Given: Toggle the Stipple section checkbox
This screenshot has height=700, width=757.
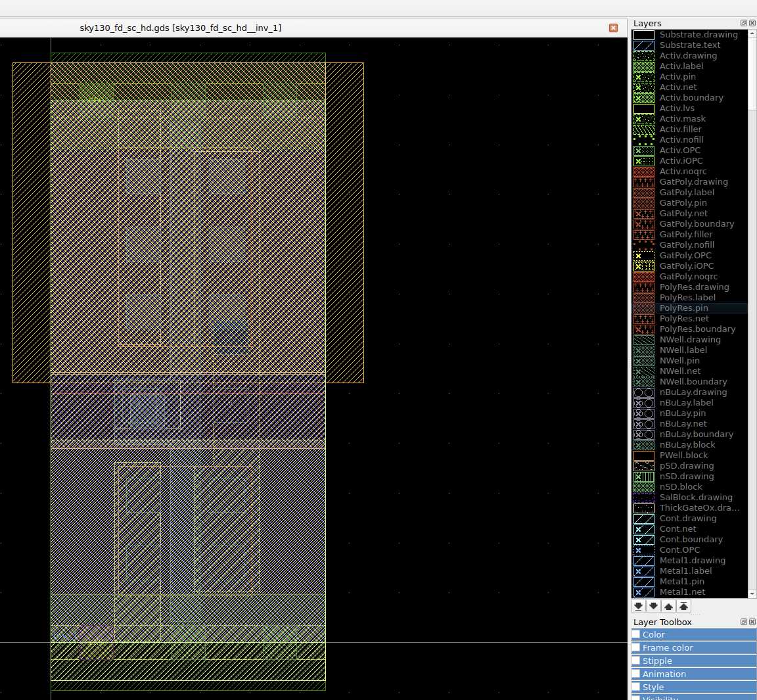Looking at the screenshot, I should [x=636, y=661].
